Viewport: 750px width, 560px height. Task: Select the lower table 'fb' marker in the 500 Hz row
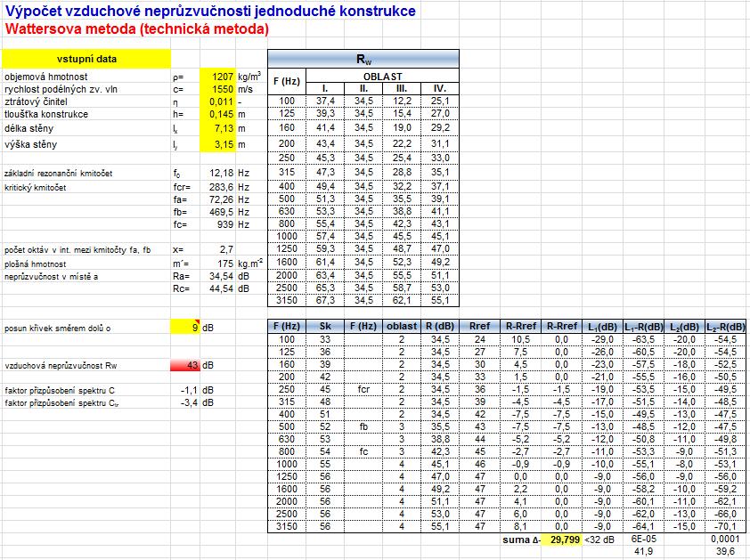click(363, 426)
